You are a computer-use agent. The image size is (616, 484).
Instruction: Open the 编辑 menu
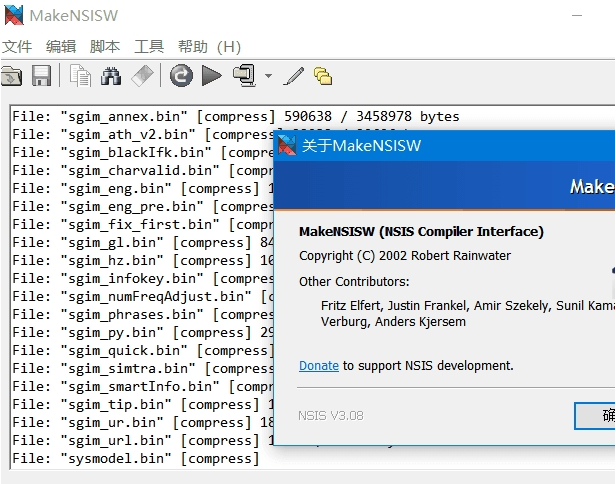pos(61,47)
